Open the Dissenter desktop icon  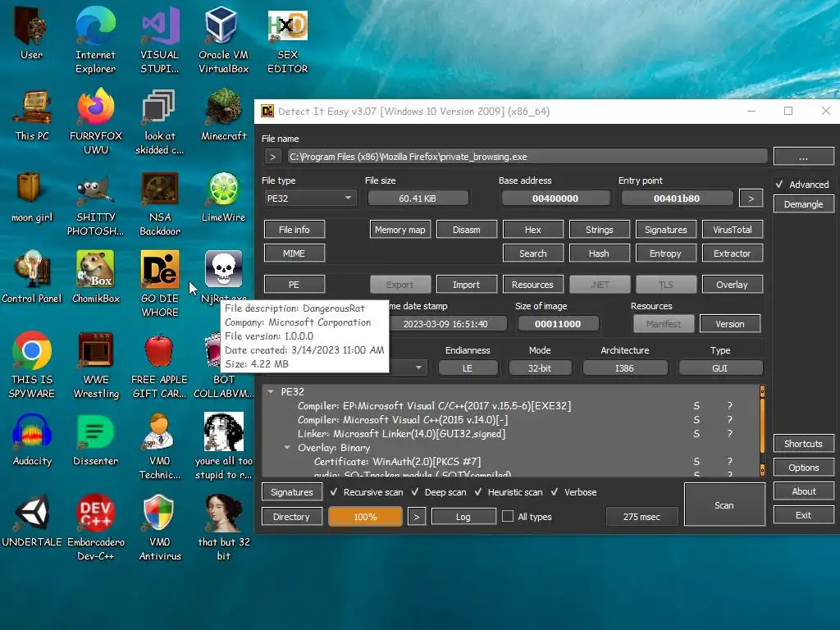click(95, 440)
